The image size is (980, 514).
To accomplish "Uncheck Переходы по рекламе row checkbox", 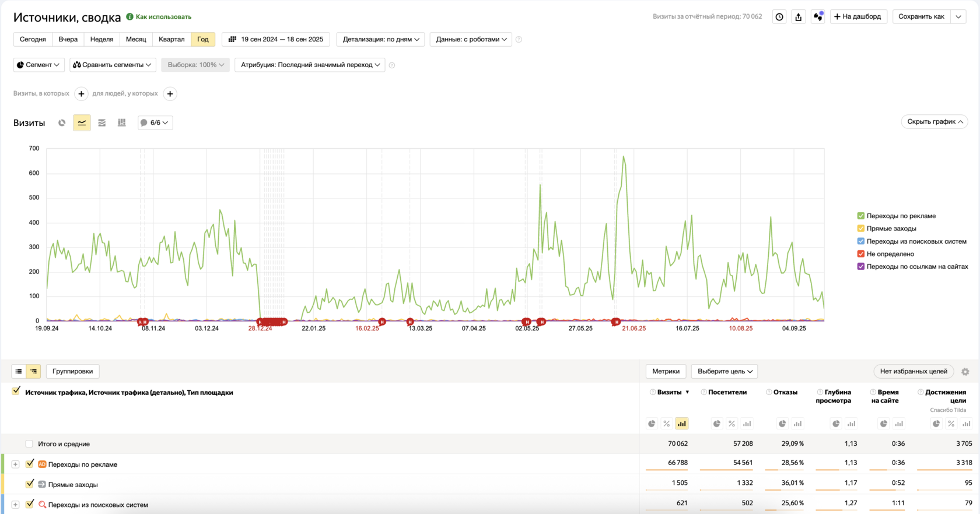I will coord(30,463).
